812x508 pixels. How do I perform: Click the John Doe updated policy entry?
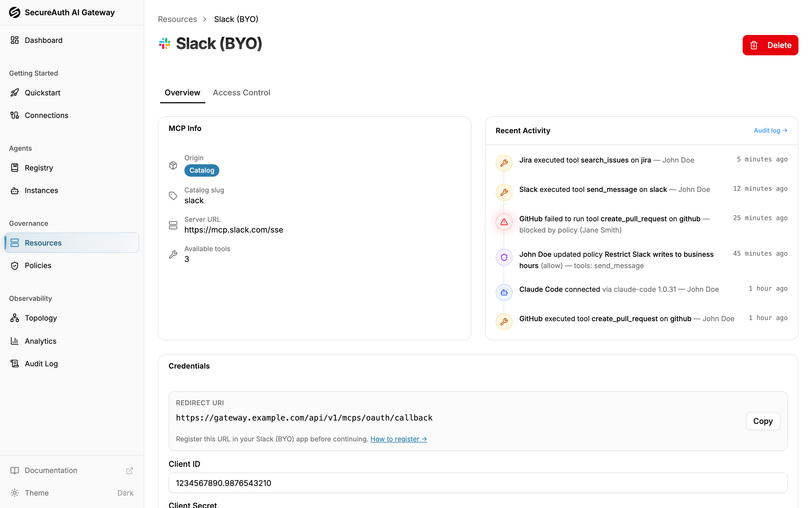click(x=616, y=260)
